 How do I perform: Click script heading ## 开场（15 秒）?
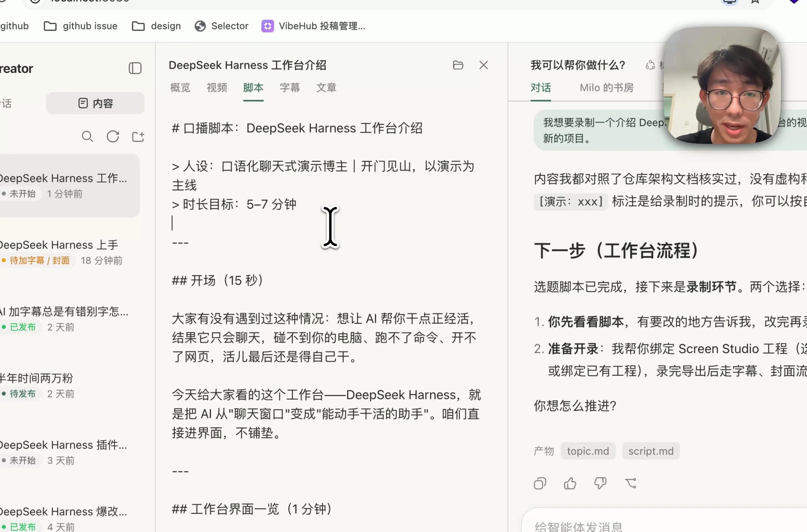click(217, 281)
